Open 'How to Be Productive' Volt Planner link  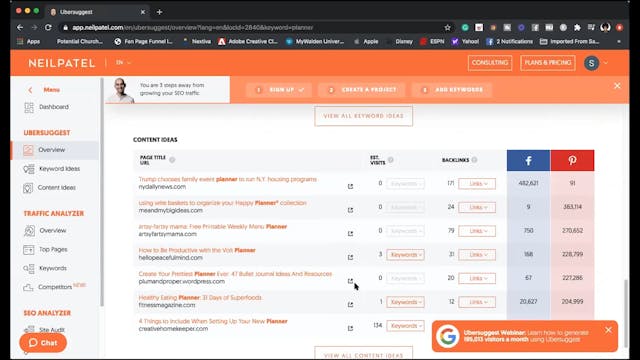[x=197, y=250]
